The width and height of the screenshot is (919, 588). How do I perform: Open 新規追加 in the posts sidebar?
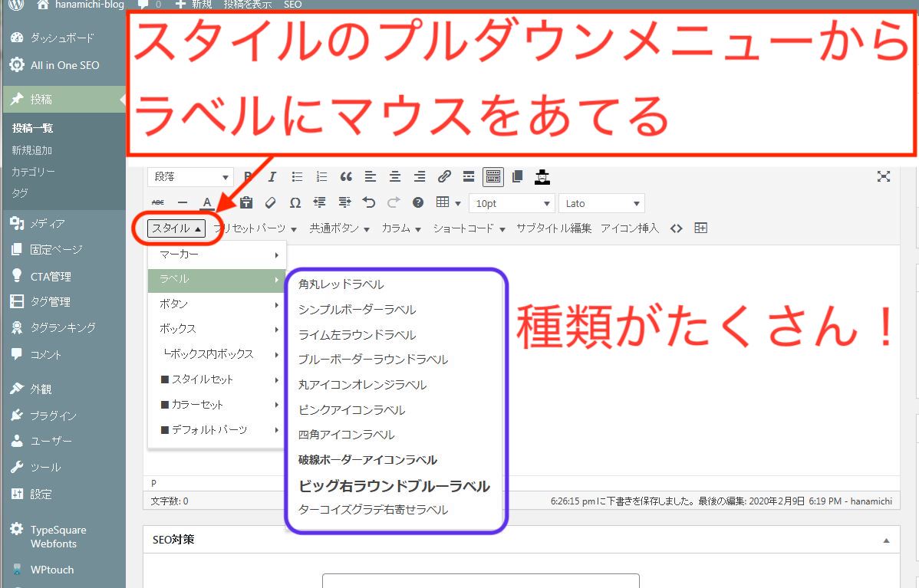tap(32, 150)
